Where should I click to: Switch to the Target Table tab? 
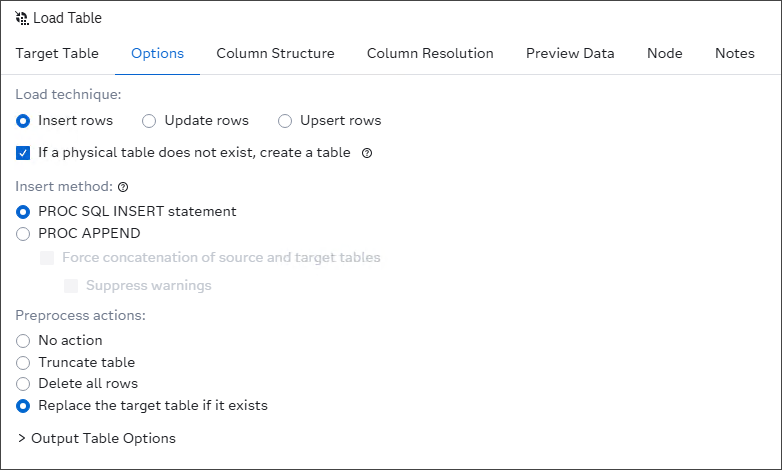(57, 53)
